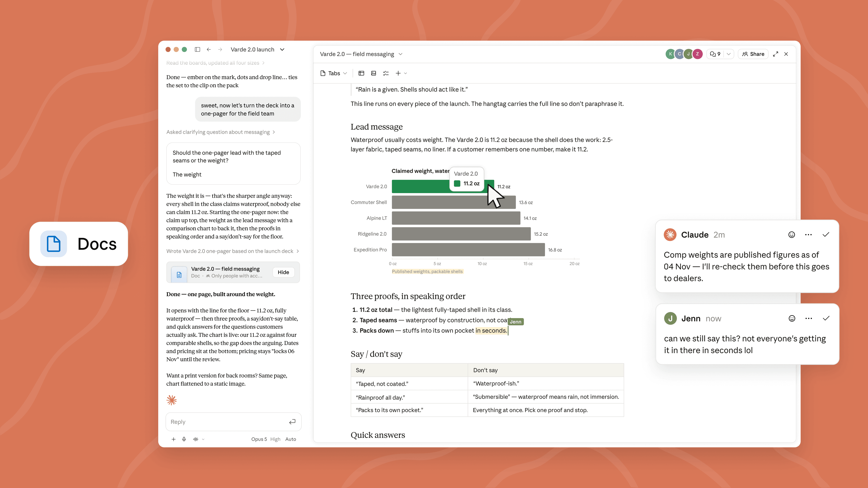
Task: Click collaborator avatar K in doc header
Action: [670, 54]
